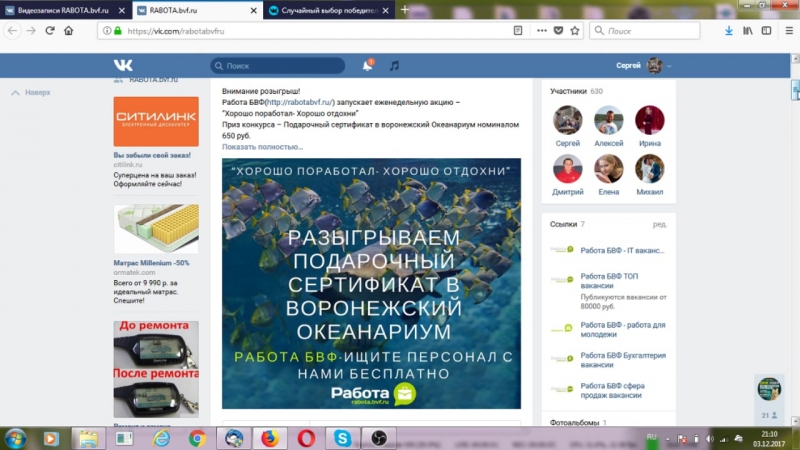The image size is (800, 450).
Task: Launch Google Chrome from taskbar
Action: pos(197,438)
